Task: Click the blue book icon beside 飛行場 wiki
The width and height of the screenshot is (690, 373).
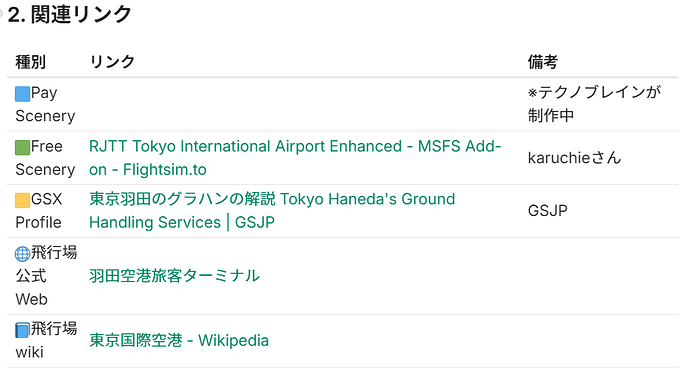Action: point(22,330)
